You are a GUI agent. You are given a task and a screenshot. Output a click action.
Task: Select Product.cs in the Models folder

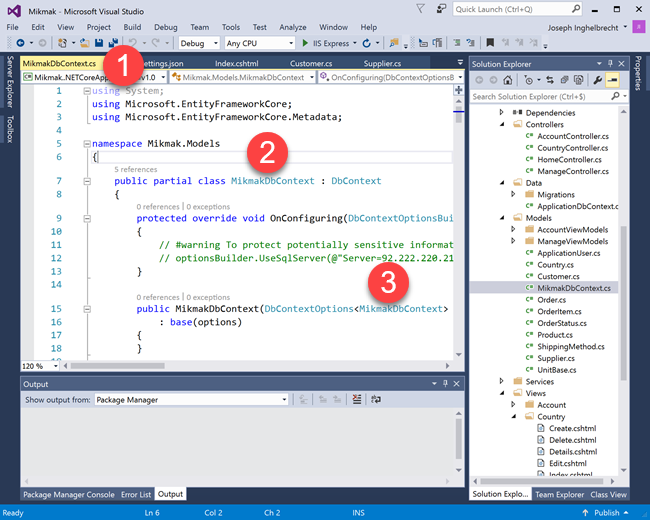(555, 335)
